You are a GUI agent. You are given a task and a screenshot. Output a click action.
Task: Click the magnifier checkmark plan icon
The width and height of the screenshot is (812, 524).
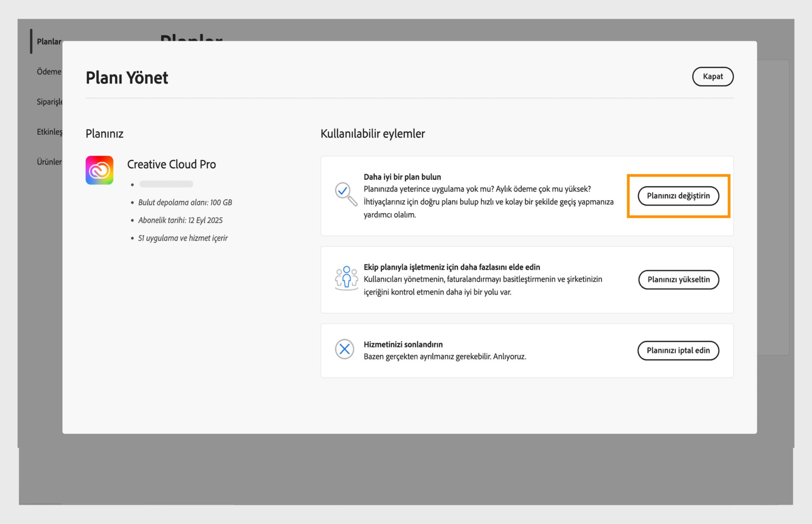click(346, 194)
